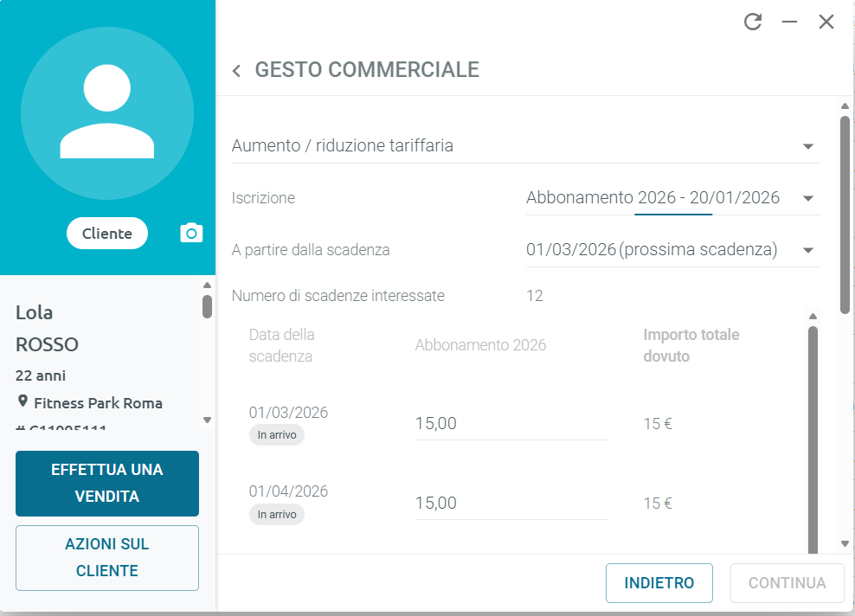855x616 pixels.
Task: Click the 01/03/2026 due date text
Action: pyautogui.click(x=288, y=413)
